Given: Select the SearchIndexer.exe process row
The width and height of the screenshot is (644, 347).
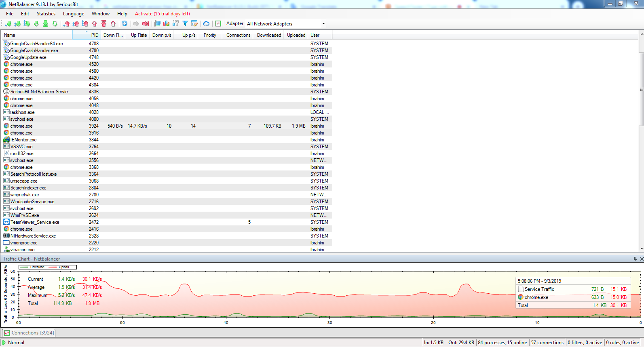Looking at the screenshot, I should 167,188.
